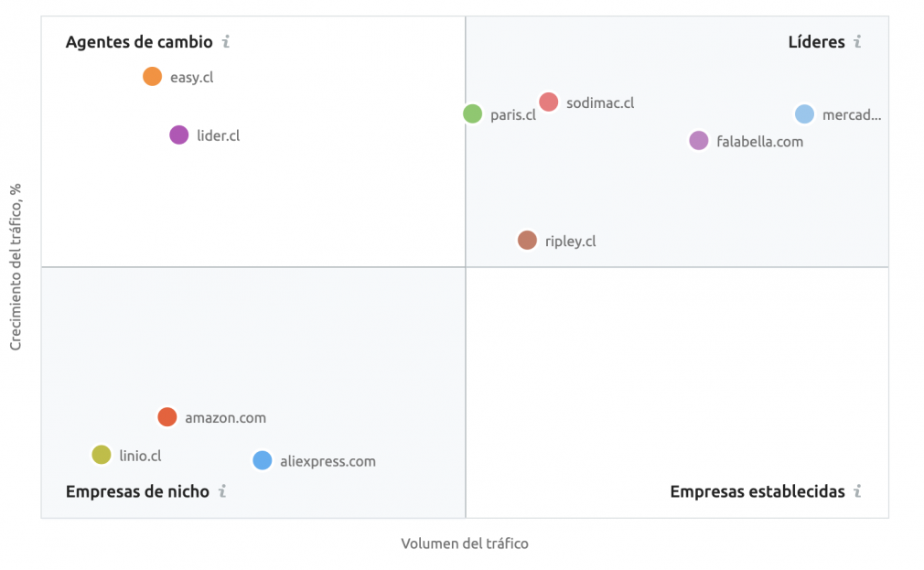Click the falabella.com label text
The width and height of the screenshot is (924, 570).
tap(759, 142)
